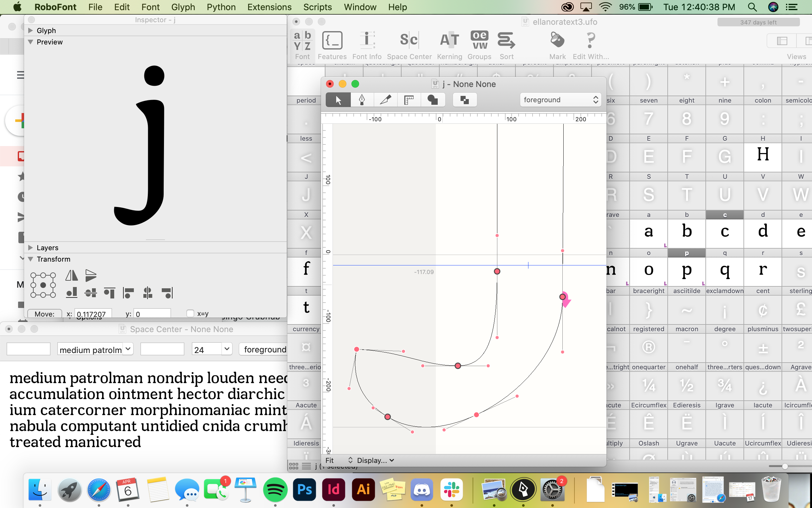Screen dimensions: 812x508
Task: Open the Scripts menu
Action: tap(318, 7)
